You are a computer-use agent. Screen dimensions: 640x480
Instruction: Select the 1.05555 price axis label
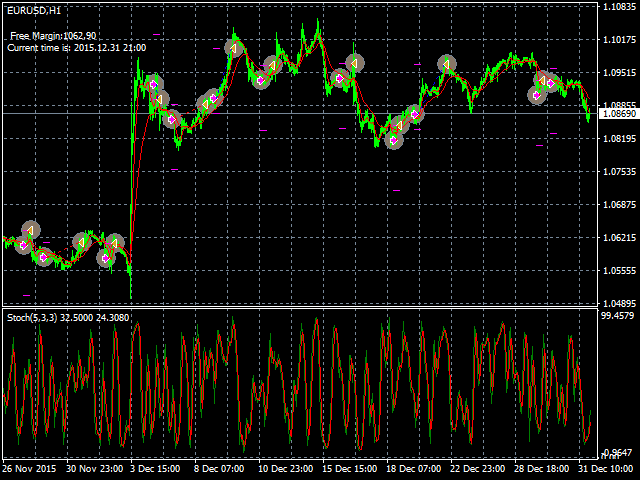[619, 271]
